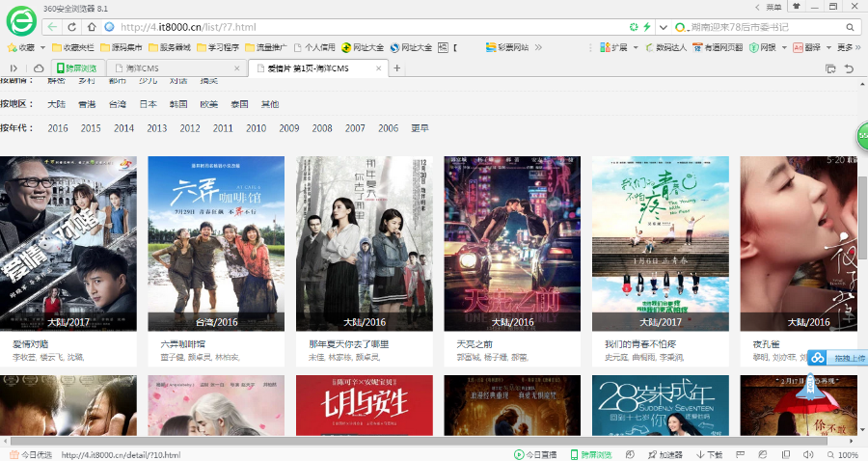Open the 七月与安生 movie poster
Image resolution: width=868 pixels, height=461 pixels.
pos(365,405)
